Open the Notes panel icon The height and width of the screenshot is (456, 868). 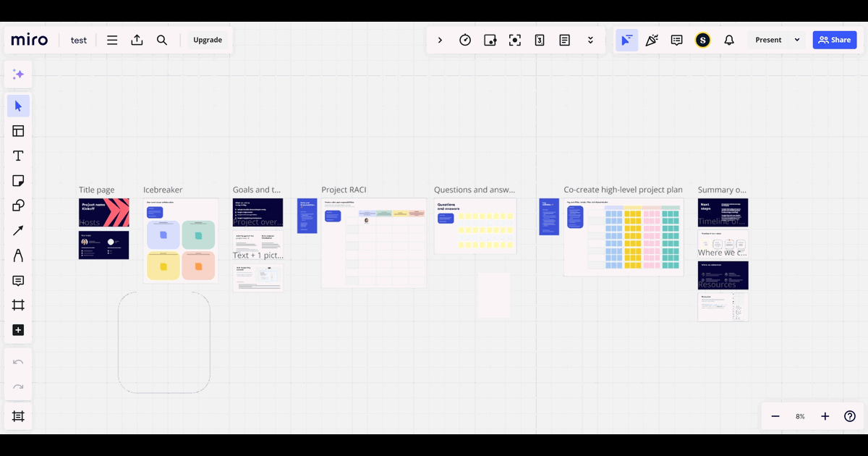(x=565, y=40)
